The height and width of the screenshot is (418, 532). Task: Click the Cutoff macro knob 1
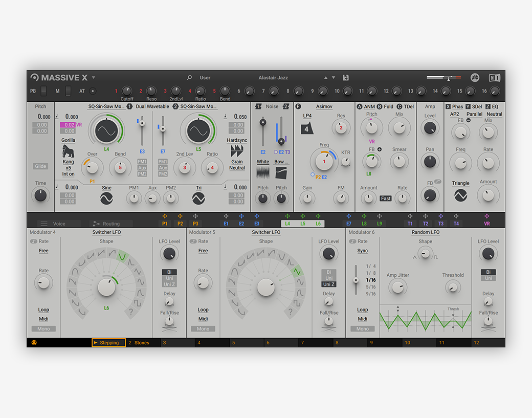tap(126, 91)
